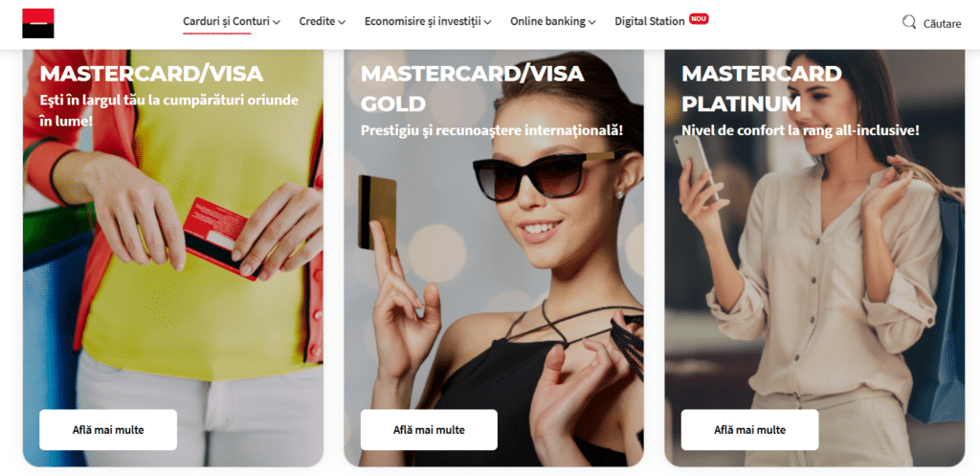
Task: Click the red NOU badge
Action: [x=699, y=19]
